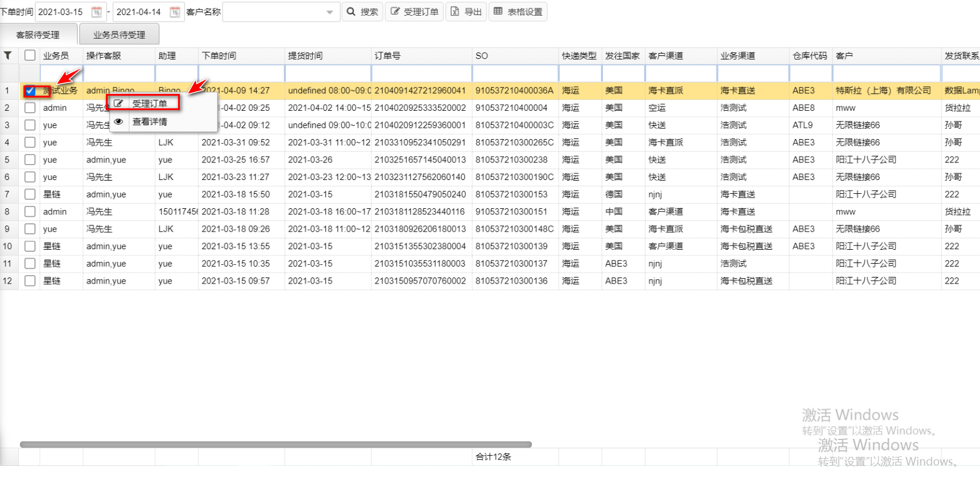Screen dimensions: 980x487
Task: Click the eye icon beside 查看详情
Action: pos(119,122)
